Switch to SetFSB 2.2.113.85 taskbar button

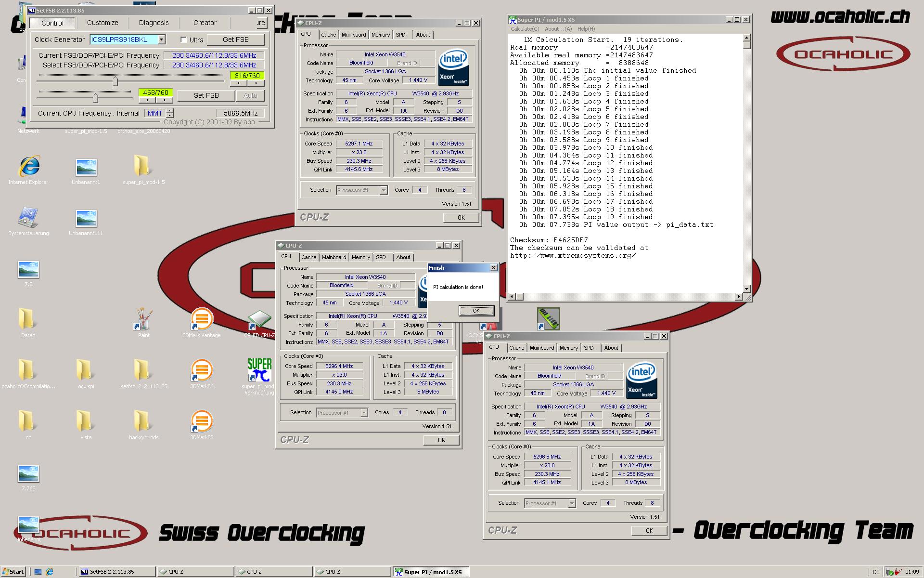tap(117, 572)
